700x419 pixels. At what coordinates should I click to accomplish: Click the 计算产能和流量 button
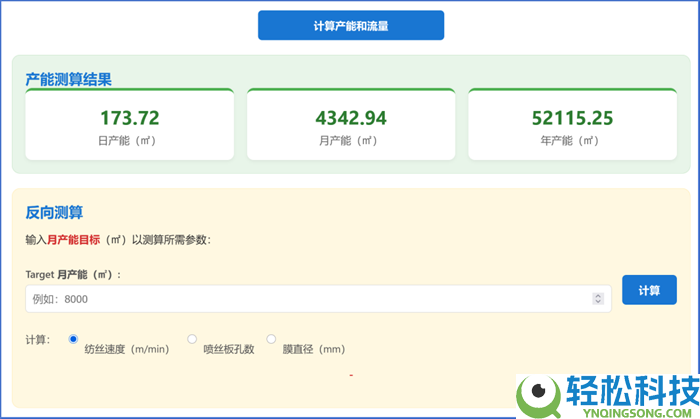click(x=351, y=25)
